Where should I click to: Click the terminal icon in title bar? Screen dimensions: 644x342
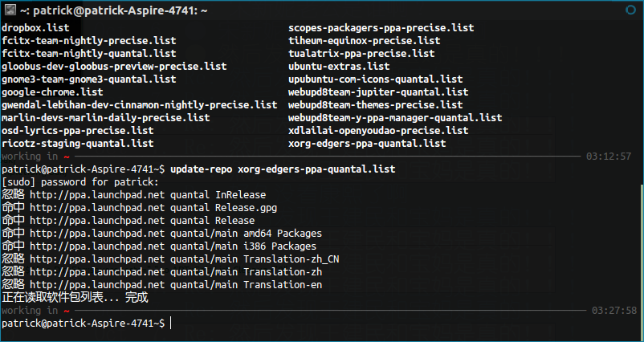[11, 10]
